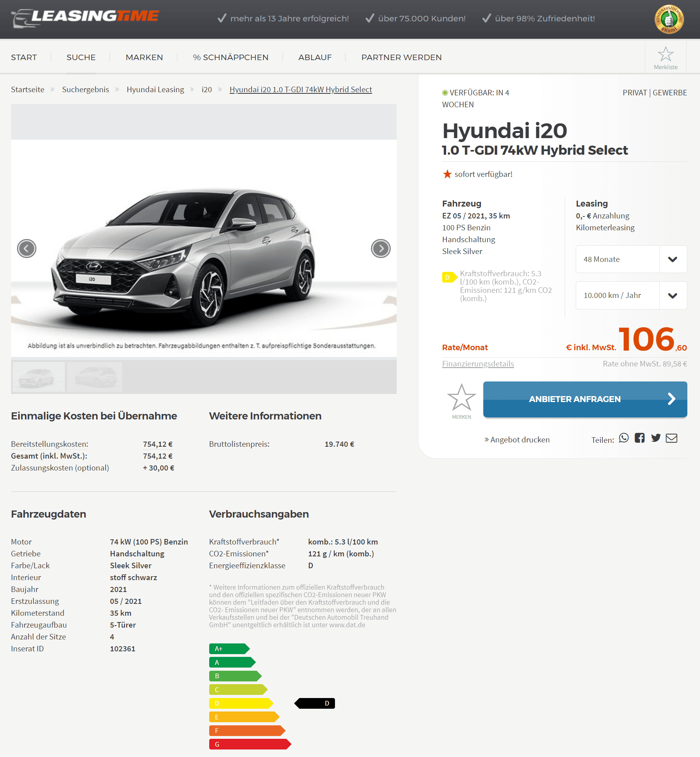This screenshot has width=700, height=757.
Task: Open the eKomi customer award badge
Action: pos(669,19)
